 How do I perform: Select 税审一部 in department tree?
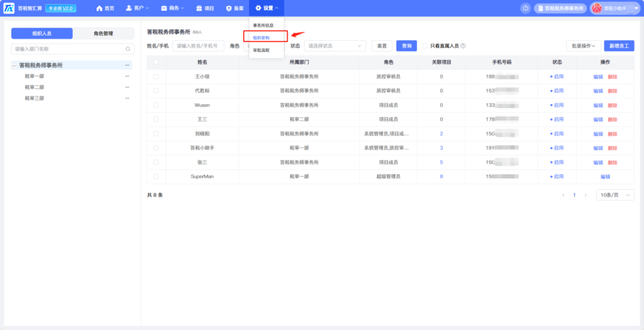35,76
